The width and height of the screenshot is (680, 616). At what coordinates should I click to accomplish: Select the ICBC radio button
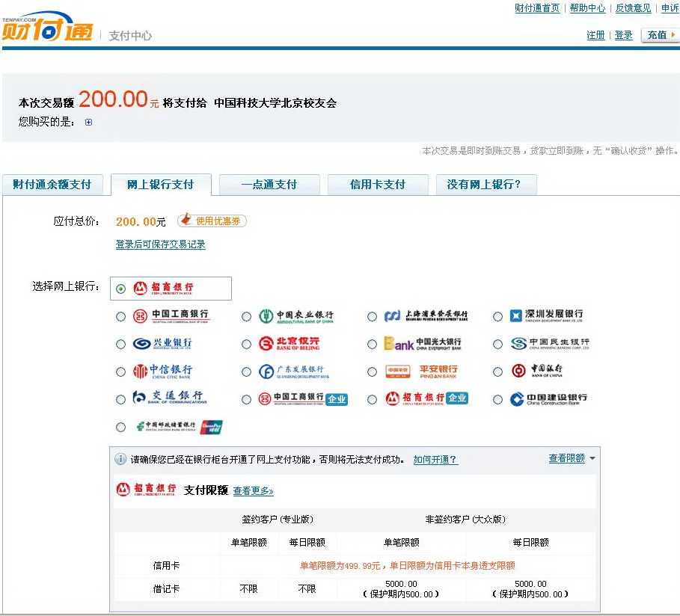coord(120,317)
